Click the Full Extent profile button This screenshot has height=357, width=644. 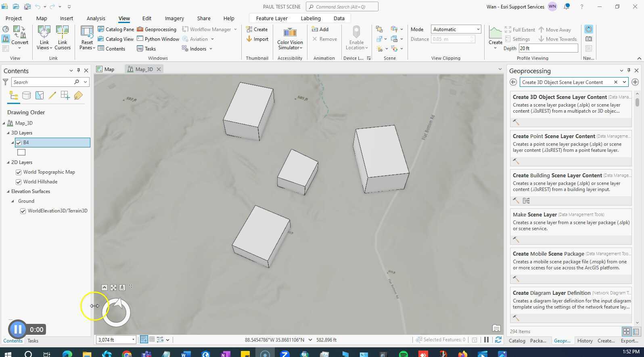click(520, 29)
